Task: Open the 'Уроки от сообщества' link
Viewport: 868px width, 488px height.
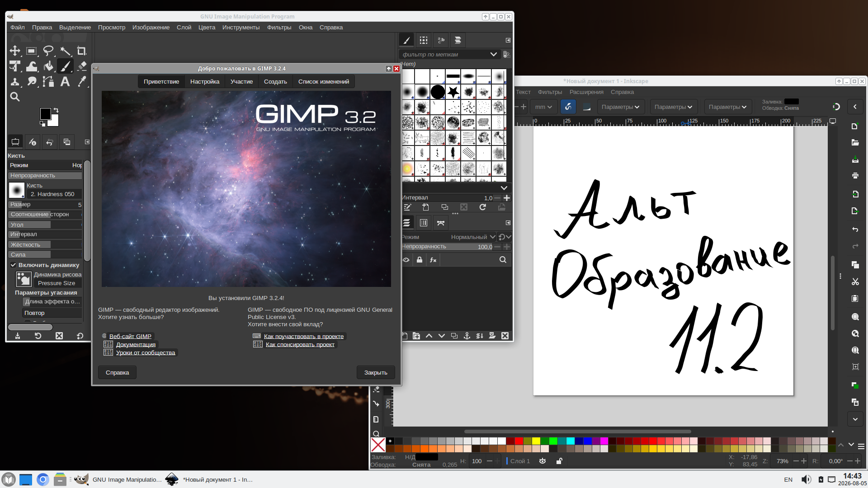Action: tap(146, 352)
